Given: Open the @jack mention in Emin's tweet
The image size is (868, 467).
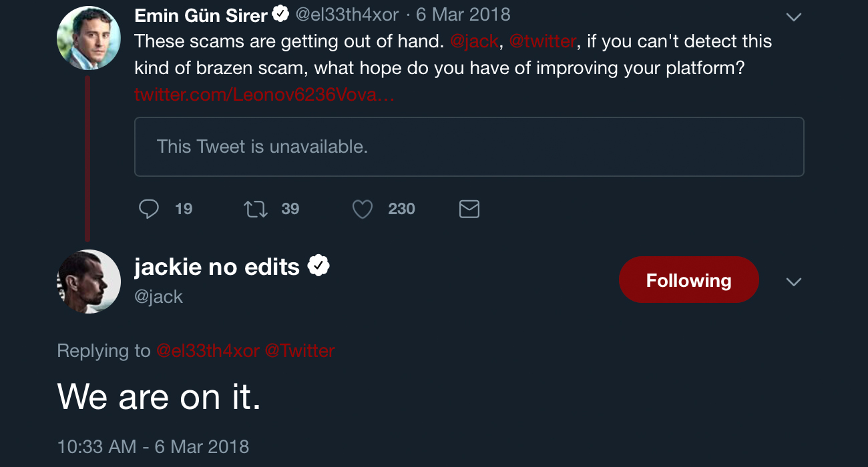Looking at the screenshot, I should 474,41.
